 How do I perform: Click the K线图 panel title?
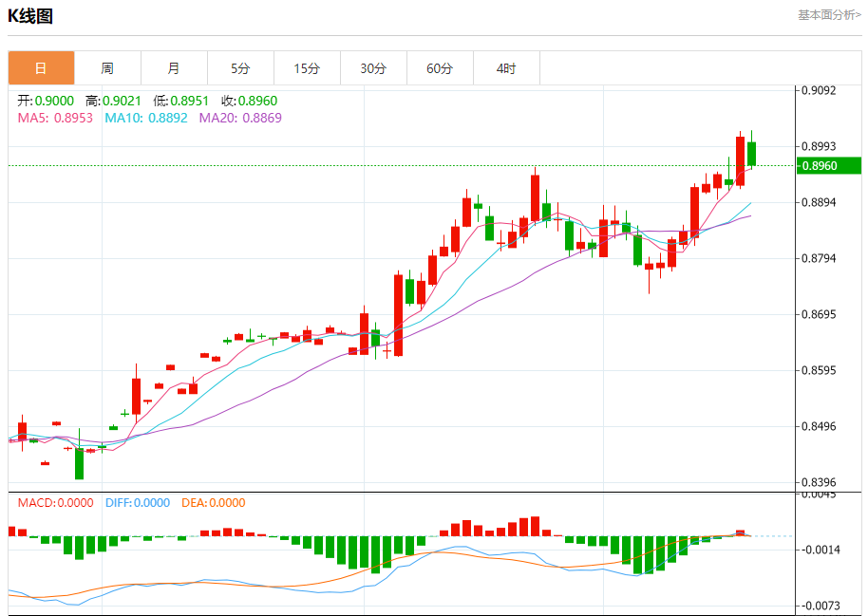pos(30,16)
